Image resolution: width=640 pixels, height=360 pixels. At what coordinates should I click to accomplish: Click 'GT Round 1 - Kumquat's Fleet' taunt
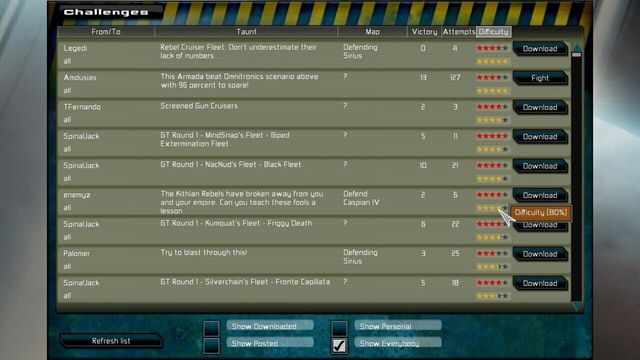pos(236,223)
